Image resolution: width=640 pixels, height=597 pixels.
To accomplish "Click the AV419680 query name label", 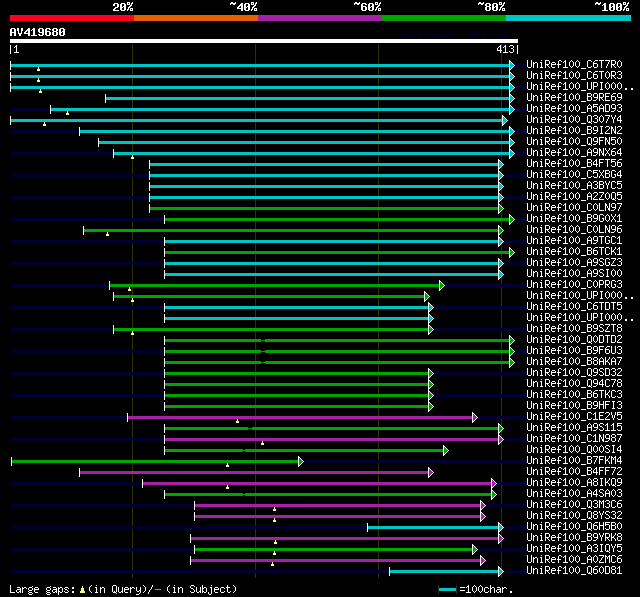I will click(38, 32).
